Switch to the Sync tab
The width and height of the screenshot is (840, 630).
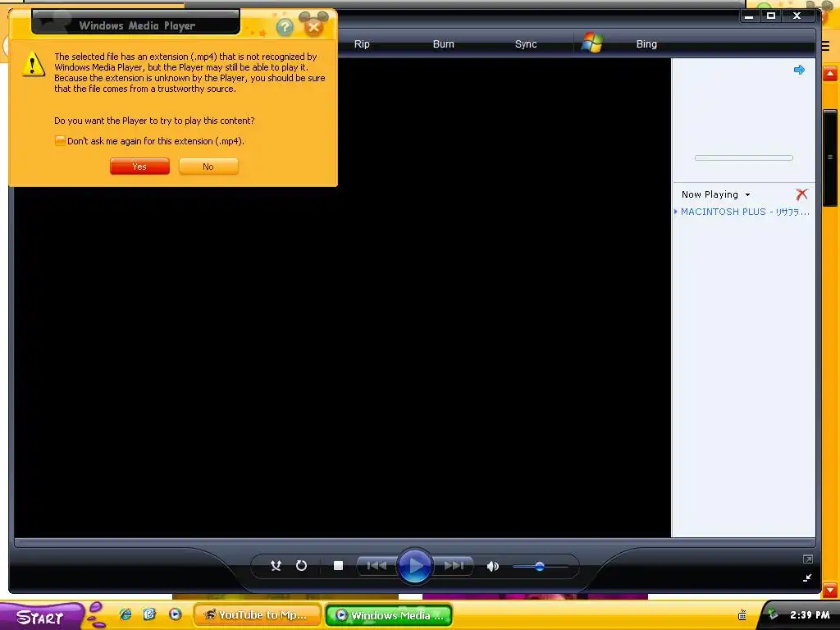pos(526,44)
